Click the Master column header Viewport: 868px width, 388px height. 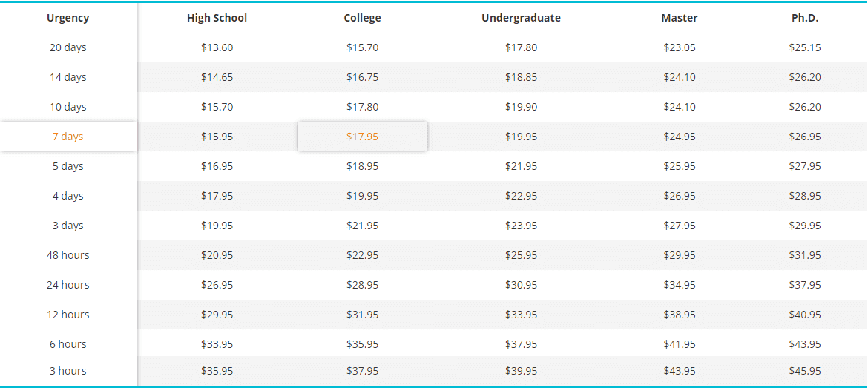pyautogui.click(x=680, y=18)
